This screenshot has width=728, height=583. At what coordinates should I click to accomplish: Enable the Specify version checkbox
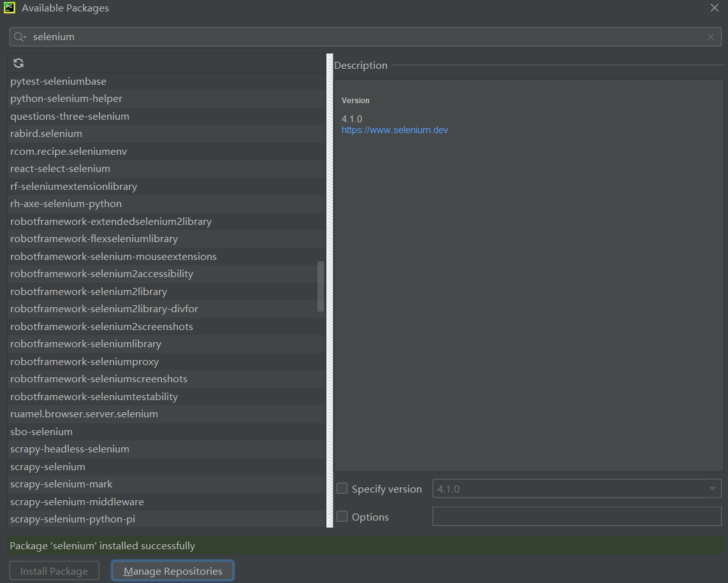point(342,488)
